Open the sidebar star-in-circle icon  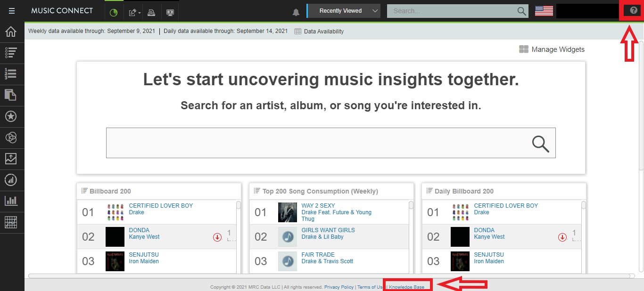(11, 116)
